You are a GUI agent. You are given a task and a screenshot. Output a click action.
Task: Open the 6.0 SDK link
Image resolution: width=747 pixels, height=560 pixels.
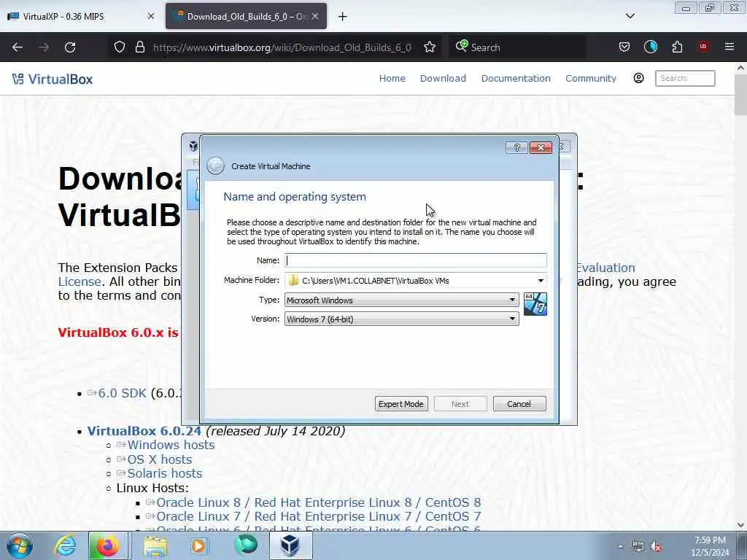click(x=123, y=393)
